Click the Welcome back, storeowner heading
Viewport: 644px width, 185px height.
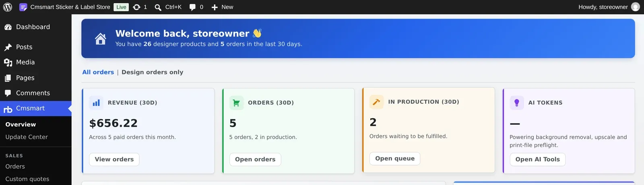coord(182,33)
